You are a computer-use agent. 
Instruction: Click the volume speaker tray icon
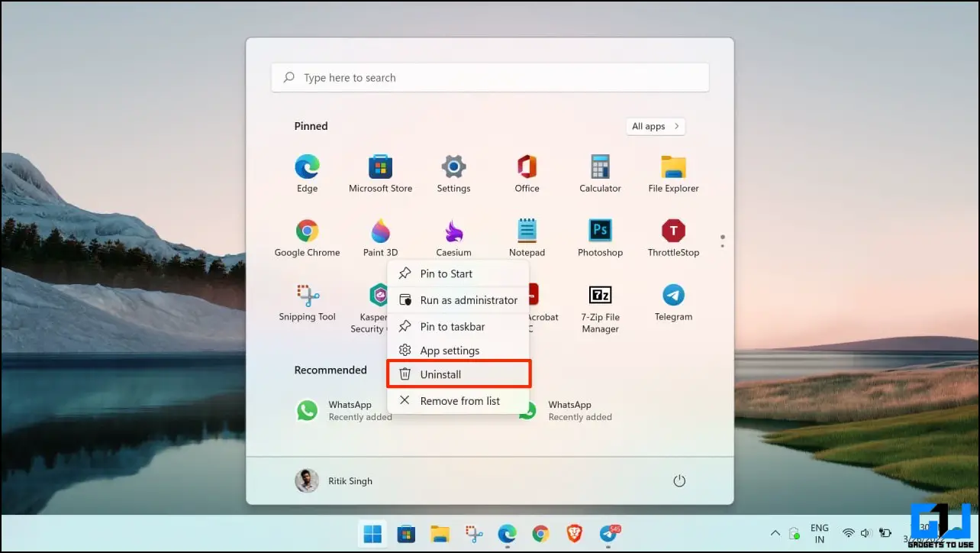[866, 532]
